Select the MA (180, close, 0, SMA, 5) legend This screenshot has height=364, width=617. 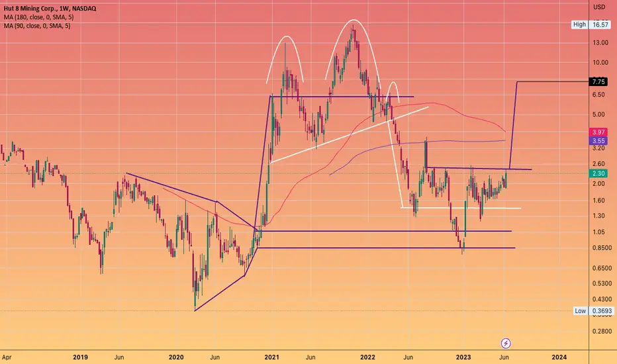click(x=38, y=17)
